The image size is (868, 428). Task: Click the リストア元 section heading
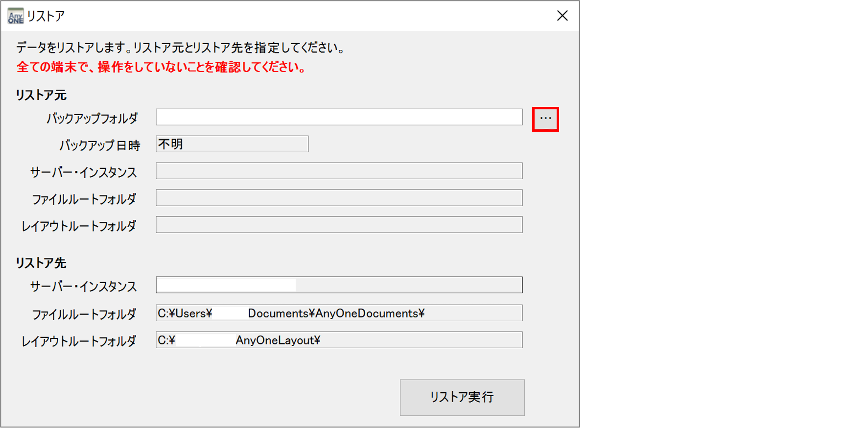[41, 95]
